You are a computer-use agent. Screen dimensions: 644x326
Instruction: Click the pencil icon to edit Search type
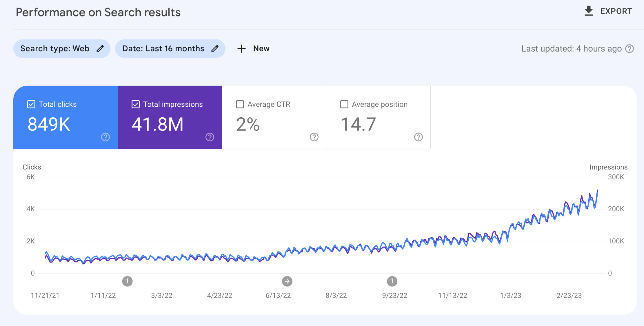100,49
